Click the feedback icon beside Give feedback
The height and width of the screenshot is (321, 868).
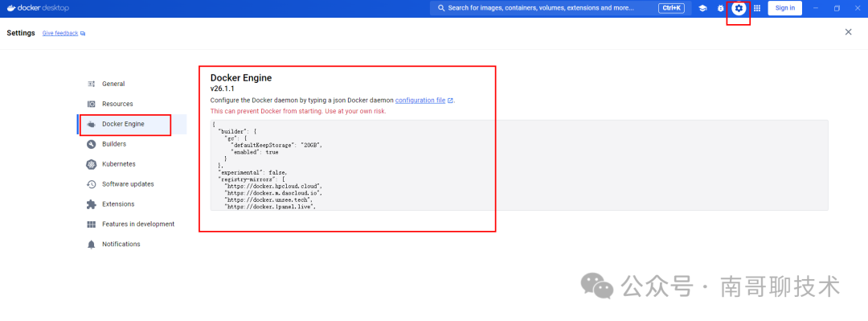pos(83,33)
